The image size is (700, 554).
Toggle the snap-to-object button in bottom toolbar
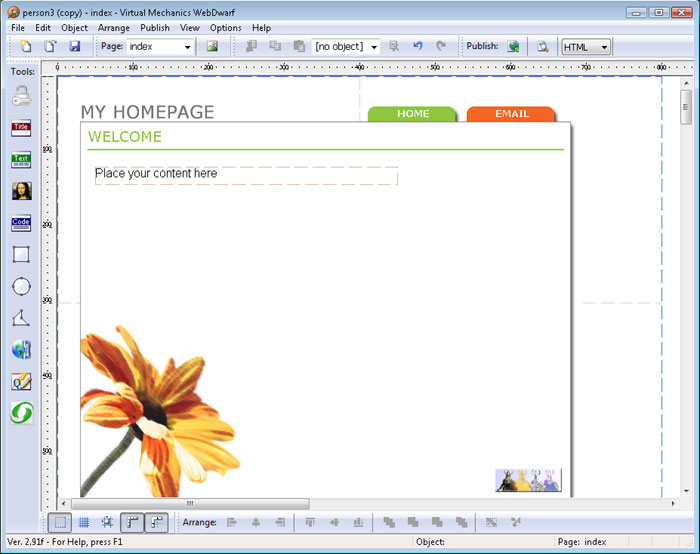pyautogui.click(x=108, y=522)
